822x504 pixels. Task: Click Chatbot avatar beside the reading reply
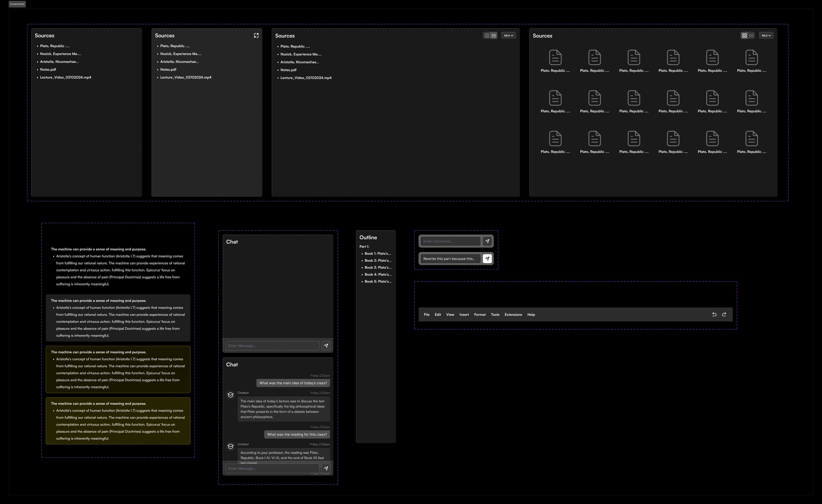230,446
